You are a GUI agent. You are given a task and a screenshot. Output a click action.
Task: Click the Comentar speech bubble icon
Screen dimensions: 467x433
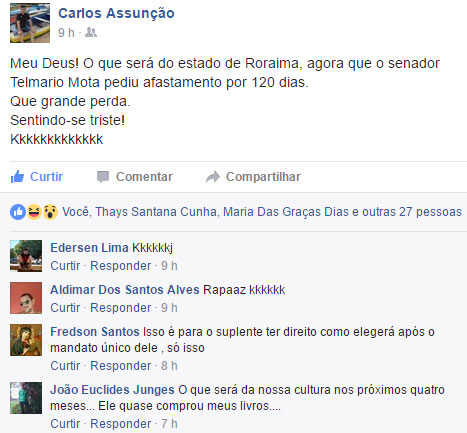[x=103, y=177]
